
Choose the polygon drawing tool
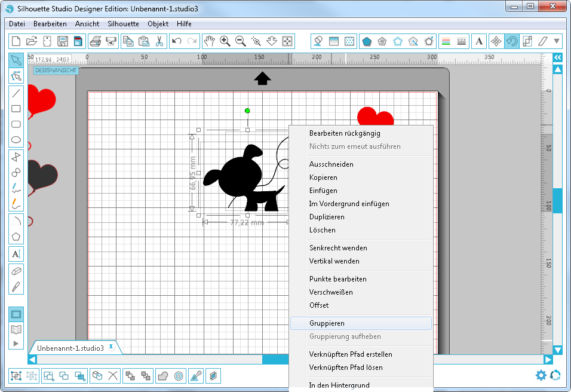click(x=16, y=236)
